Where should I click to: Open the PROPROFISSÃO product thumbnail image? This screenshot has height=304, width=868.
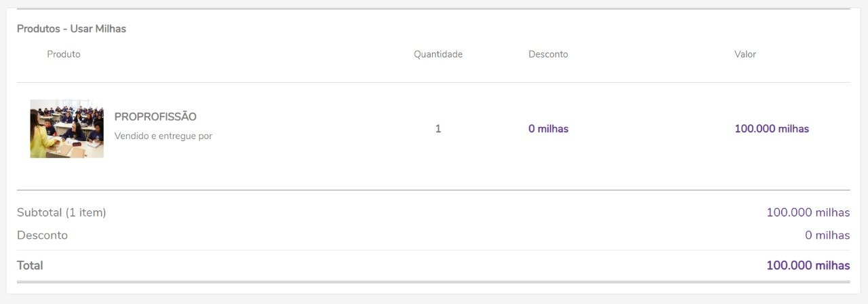tap(66, 129)
